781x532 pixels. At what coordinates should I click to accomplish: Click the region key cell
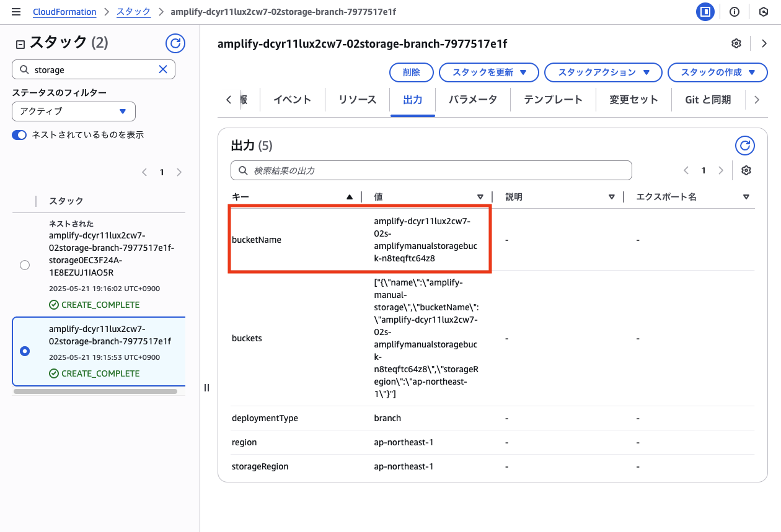coord(244,442)
